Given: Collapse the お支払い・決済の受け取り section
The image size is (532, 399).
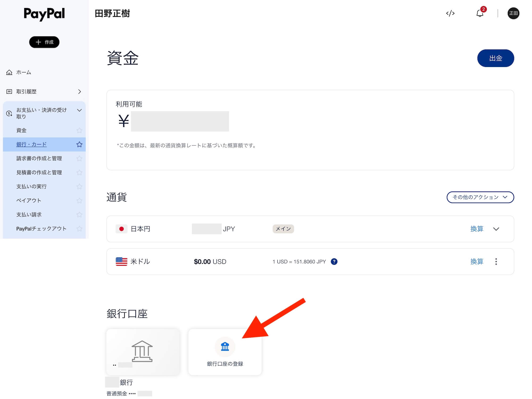Looking at the screenshot, I should point(79,110).
